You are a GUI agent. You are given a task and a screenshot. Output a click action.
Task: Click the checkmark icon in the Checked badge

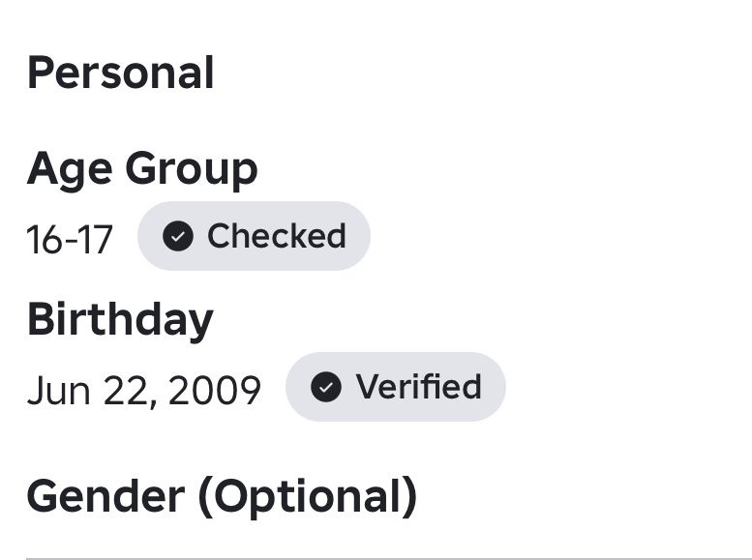point(177,236)
